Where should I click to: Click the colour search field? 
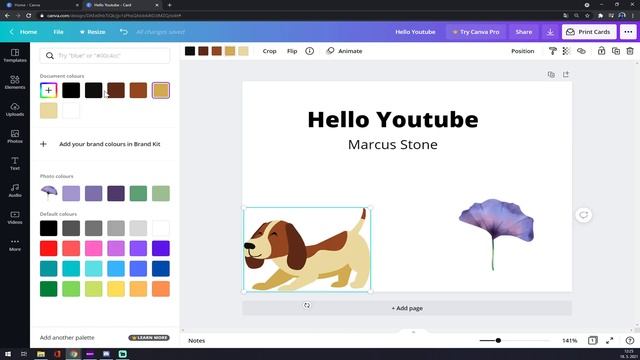click(105, 56)
